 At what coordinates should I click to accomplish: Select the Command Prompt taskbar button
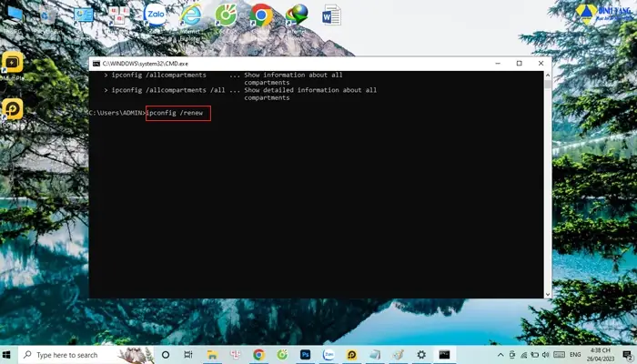point(444,355)
